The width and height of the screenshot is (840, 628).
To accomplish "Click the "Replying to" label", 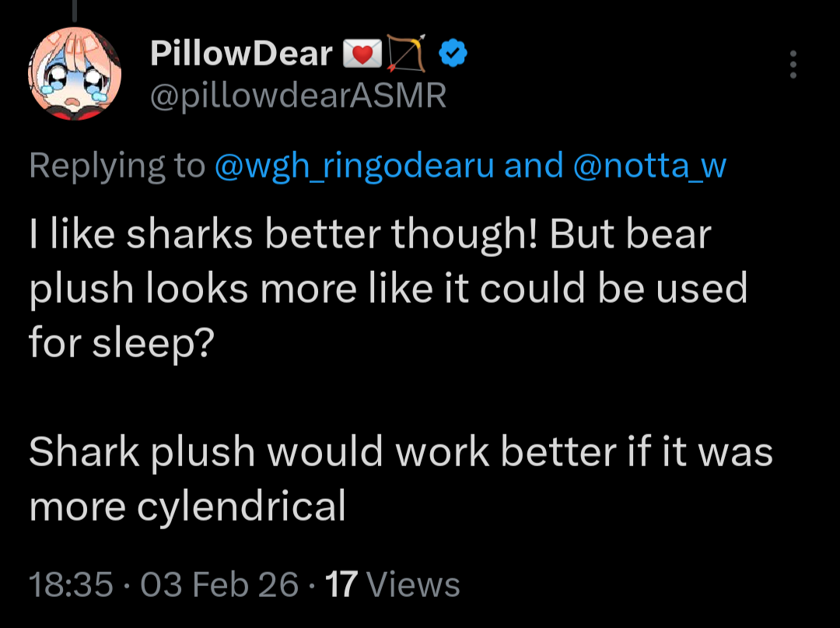I will coord(117,166).
